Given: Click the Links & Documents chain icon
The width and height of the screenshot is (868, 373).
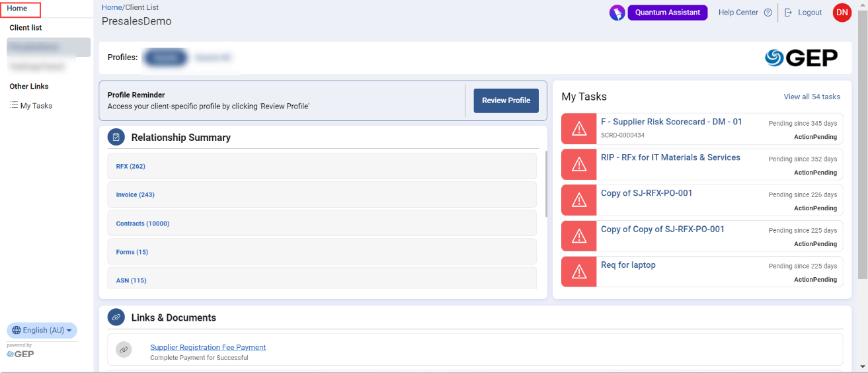Looking at the screenshot, I should [116, 317].
